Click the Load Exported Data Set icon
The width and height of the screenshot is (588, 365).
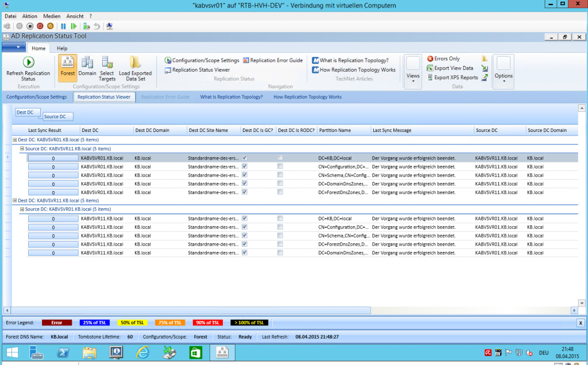pyautogui.click(x=135, y=68)
